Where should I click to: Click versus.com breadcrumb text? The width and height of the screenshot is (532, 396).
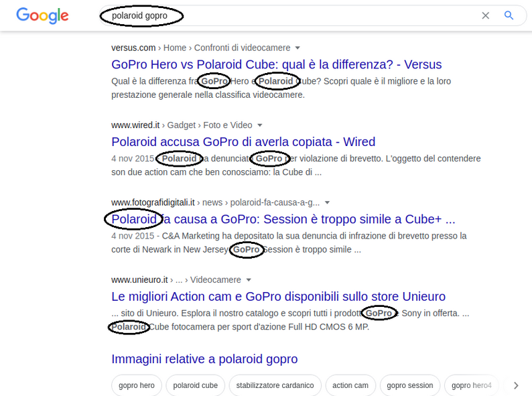click(133, 48)
